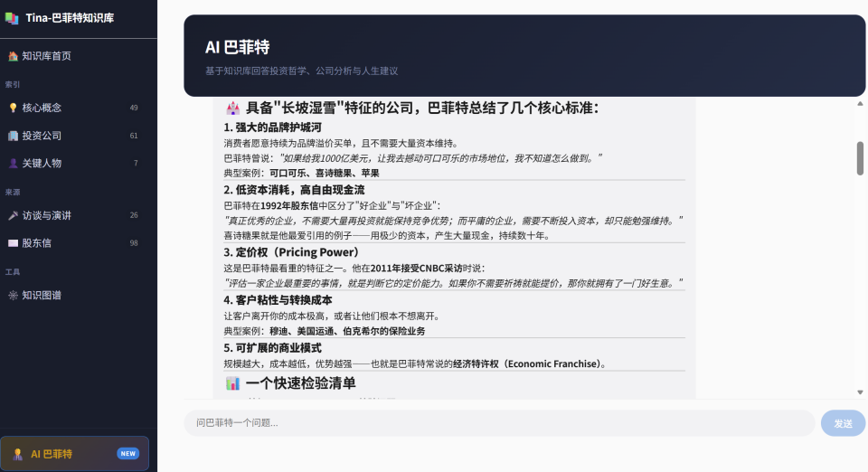The width and height of the screenshot is (868, 472).
Task: Click the quote starting 评估一家企业最重要的事情
Action: pyautogui.click(x=453, y=283)
